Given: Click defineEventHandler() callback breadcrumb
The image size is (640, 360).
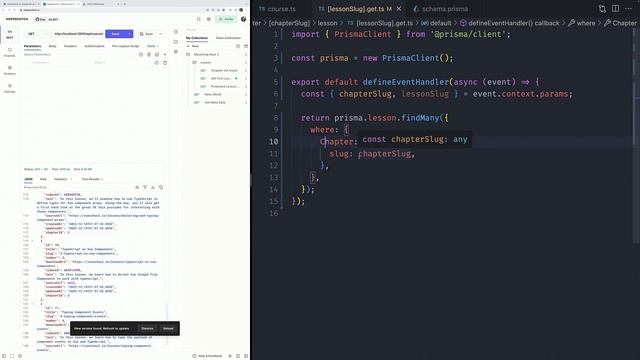Looking at the screenshot, I should pos(509,23).
